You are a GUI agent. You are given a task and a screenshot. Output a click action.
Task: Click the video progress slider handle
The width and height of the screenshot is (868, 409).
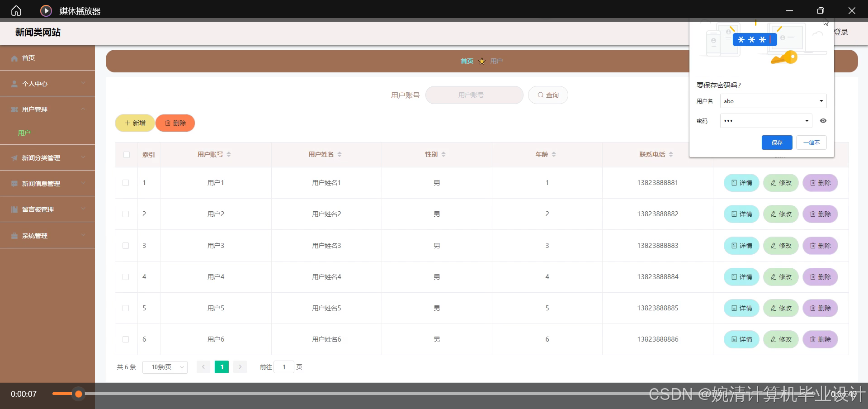(79, 394)
